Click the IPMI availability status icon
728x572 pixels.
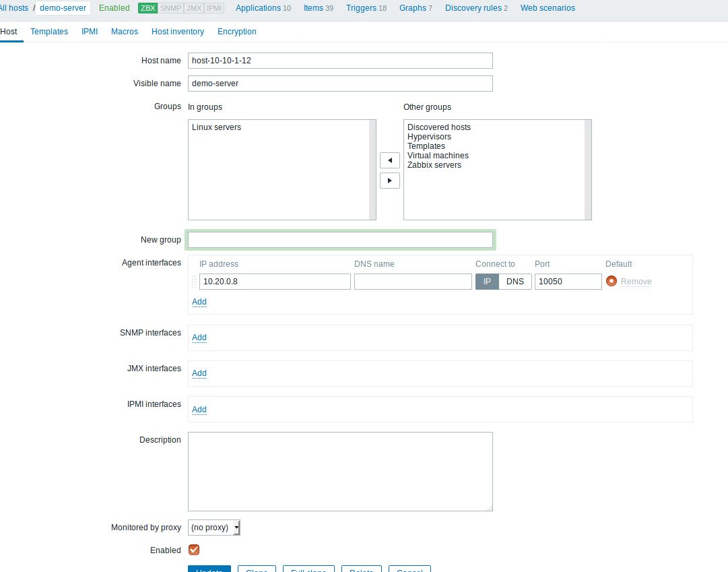[x=214, y=8]
